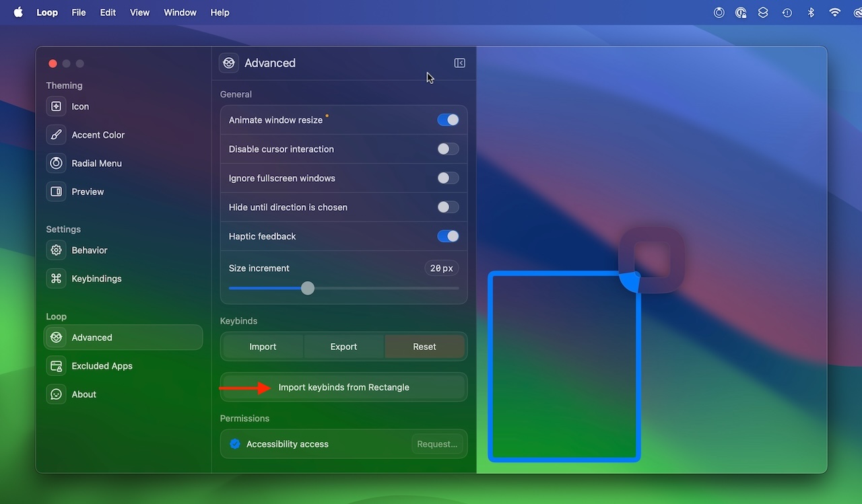This screenshot has width=862, height=504.
Task: Click the stacked layers icon in the menu bar
Action: coord(763,12)
